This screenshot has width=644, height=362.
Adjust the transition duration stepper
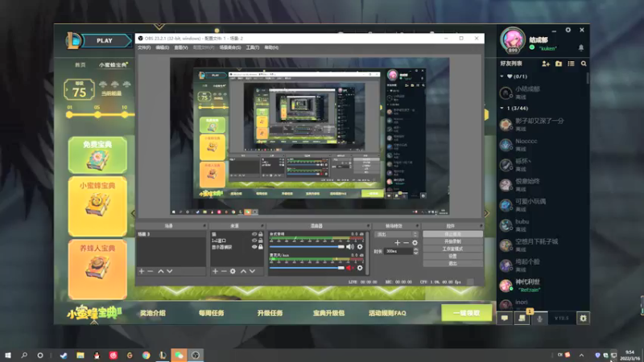click(x=415, y=251)
